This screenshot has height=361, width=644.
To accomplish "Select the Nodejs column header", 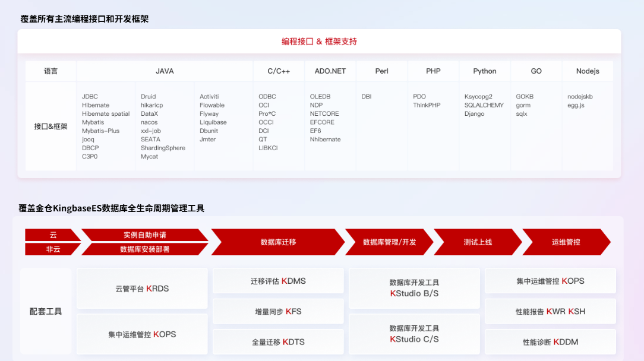I will (588, 71).
